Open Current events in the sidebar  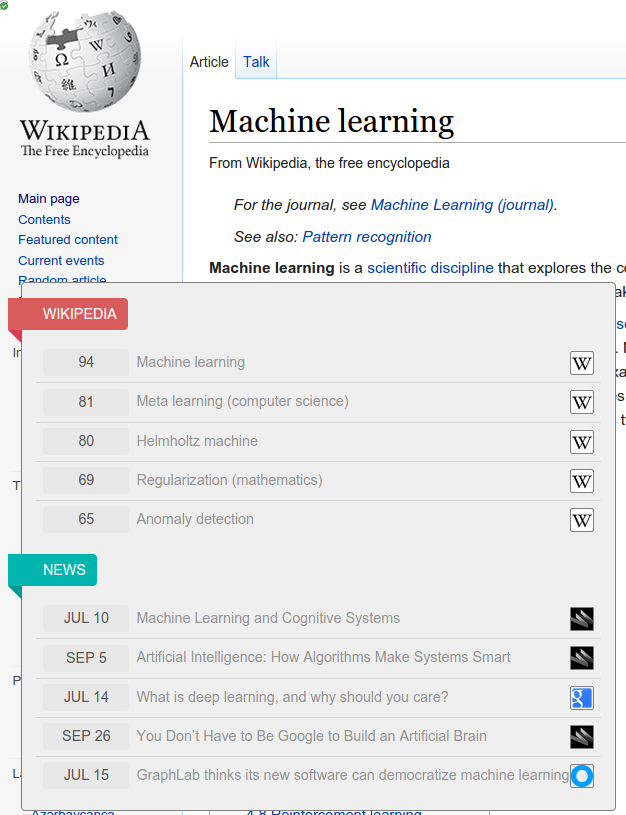(x=61, y=260)
